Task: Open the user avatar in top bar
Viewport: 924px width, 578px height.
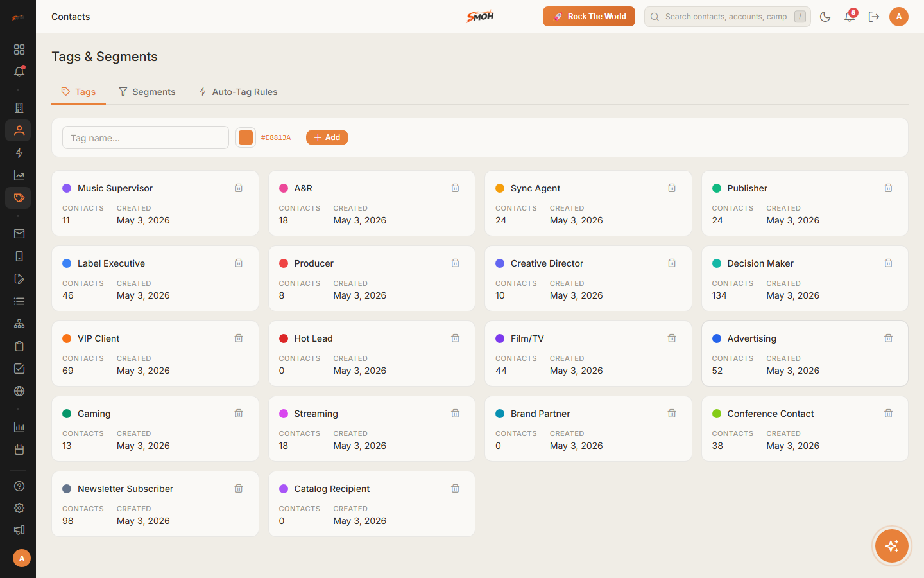Action: pos(899,17)
